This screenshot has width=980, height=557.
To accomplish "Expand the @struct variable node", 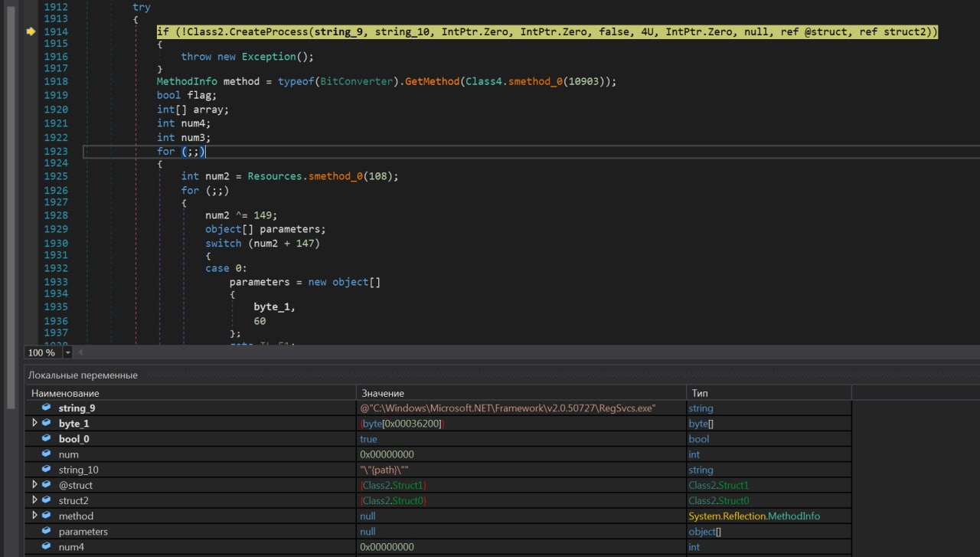I will click(34, 485).
